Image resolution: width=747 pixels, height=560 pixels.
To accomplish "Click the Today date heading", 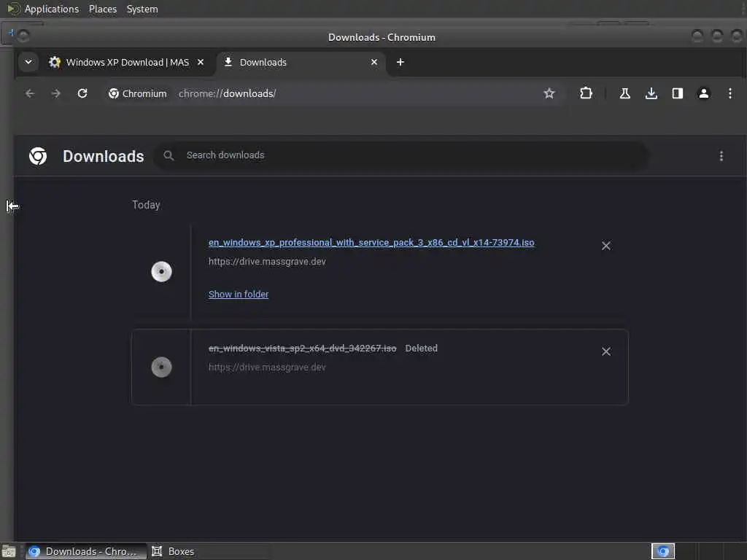I will (146, 205).
